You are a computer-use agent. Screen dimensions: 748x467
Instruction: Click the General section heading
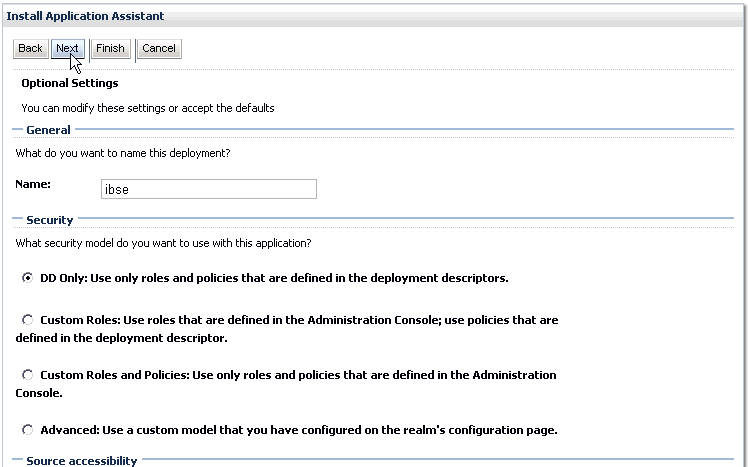tap(48, 130)
